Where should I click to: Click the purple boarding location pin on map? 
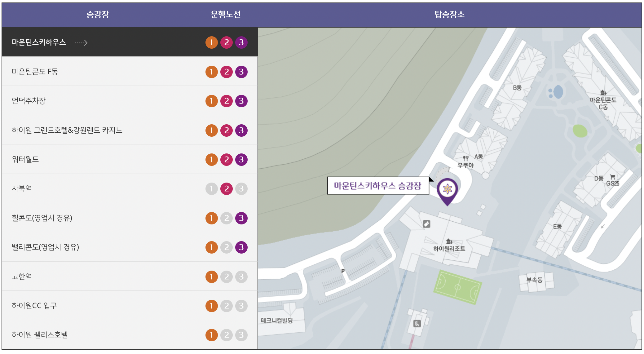447,191
